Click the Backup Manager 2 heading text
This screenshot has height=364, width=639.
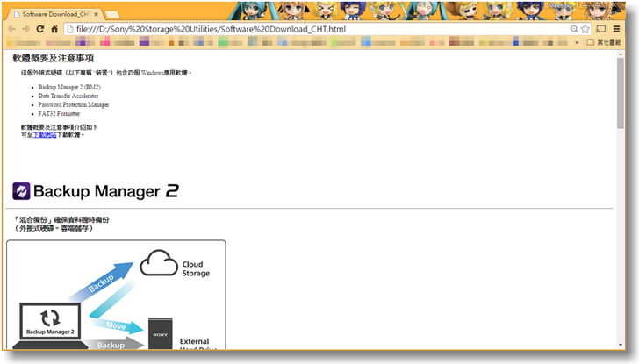(106, 191)
